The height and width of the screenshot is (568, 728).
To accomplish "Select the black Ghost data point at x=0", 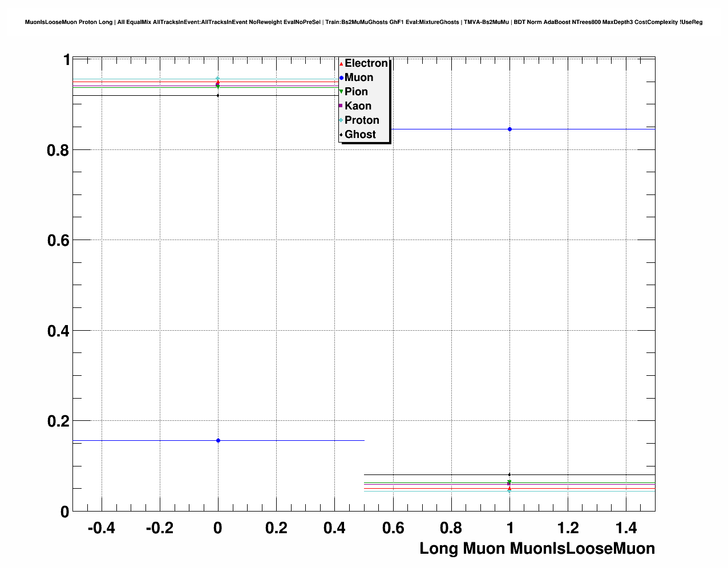I will 218,95.
